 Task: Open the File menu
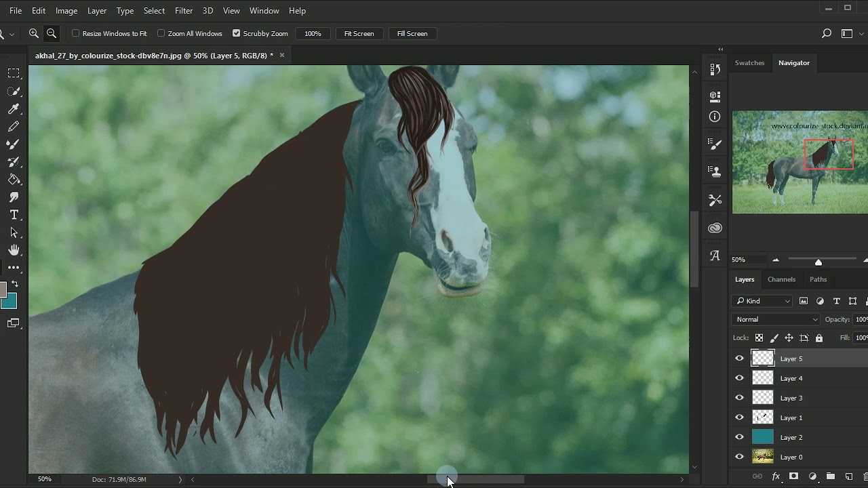[16, 11]
